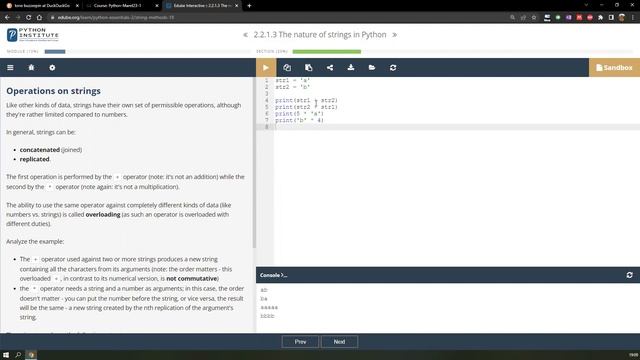Open the extensions puzzle piece icon
Viewport: 640px width, 360px height.
point(600,18)
